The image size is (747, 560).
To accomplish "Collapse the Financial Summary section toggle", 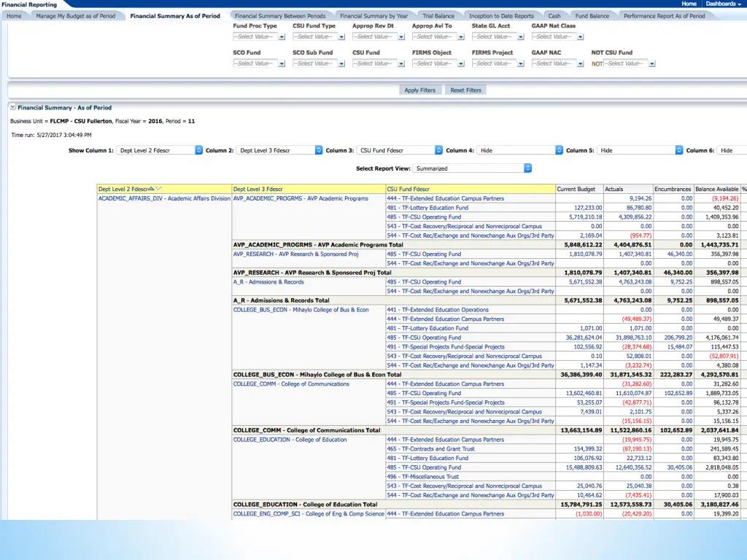I will coord(13,107).
